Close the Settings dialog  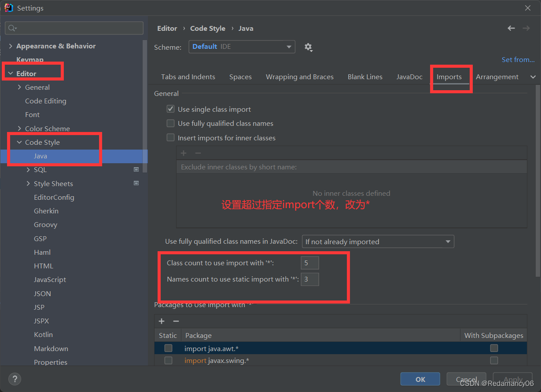tap(527, 8)
